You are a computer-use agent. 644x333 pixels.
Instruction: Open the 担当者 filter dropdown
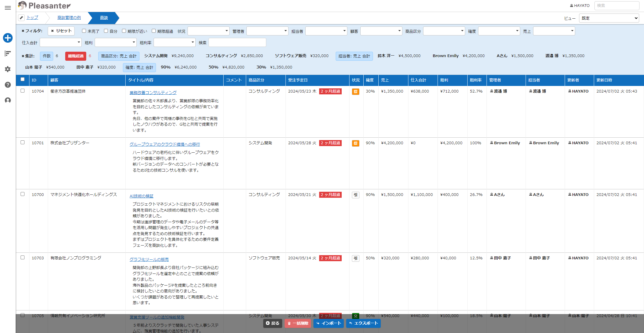click(326, 31)
